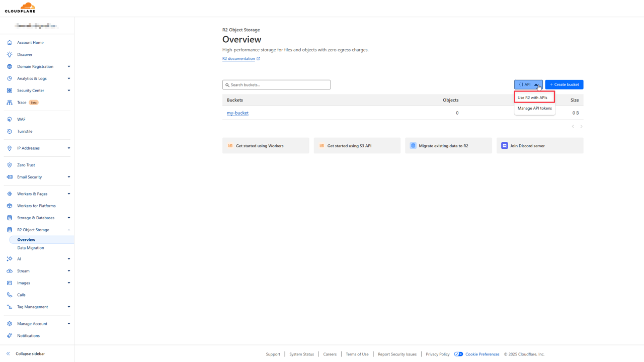The width and height of the screenshot is (644, 362).
Task: Click the WAF shield icon
Action: click(x=10, y=119)
